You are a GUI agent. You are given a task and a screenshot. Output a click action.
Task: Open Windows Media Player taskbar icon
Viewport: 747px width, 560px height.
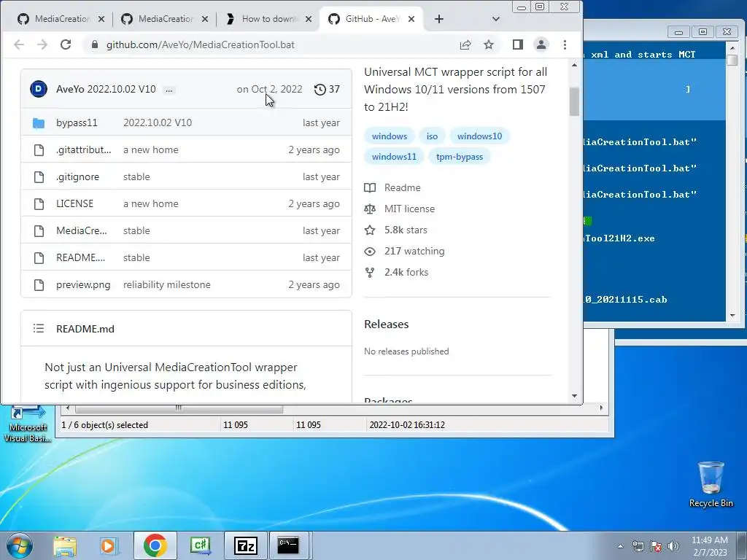coord(109,545)
